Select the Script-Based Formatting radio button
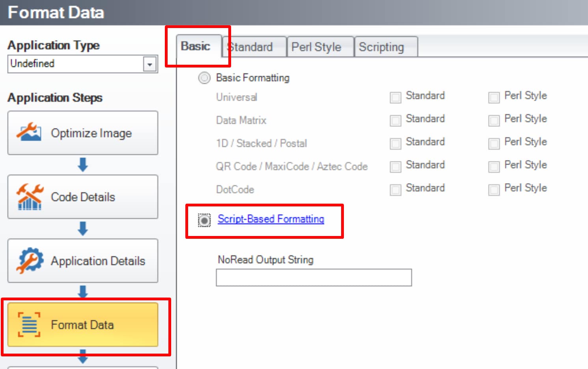The height and width of the screenshot is (369, 588). [x=204, y=220]
